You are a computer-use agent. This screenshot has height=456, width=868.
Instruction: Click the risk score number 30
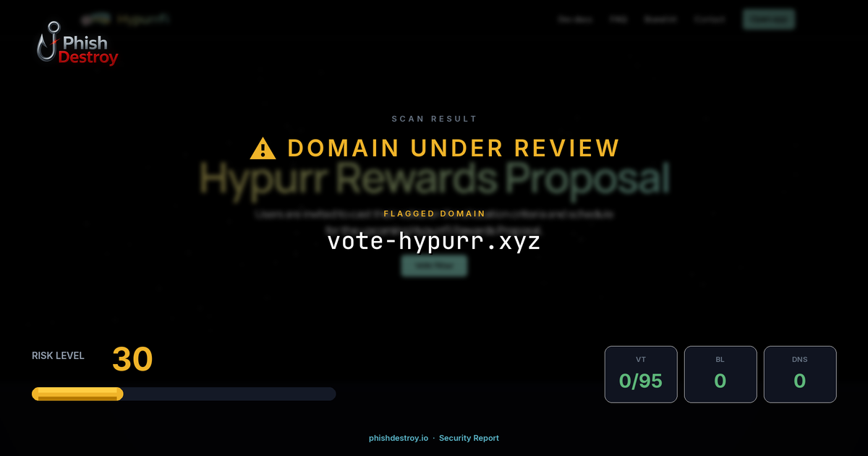132,360
